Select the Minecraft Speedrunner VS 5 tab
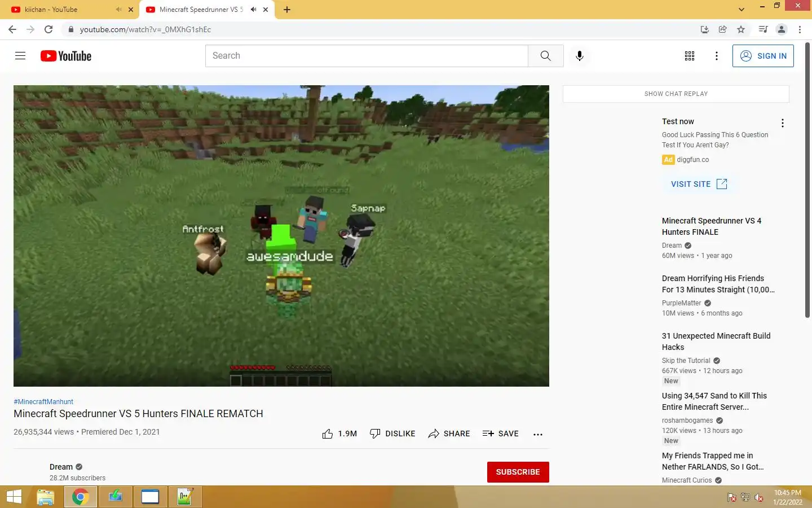 (208, 10)
